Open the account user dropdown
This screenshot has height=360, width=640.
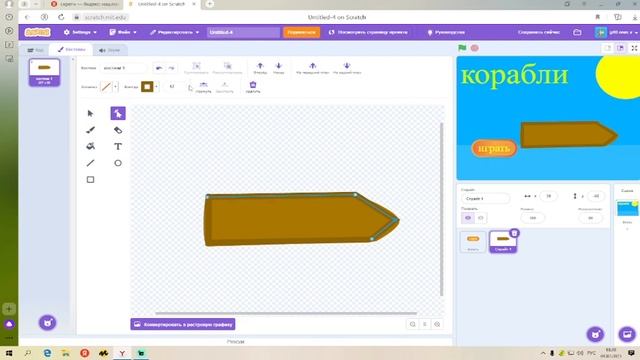click(617, 32)
